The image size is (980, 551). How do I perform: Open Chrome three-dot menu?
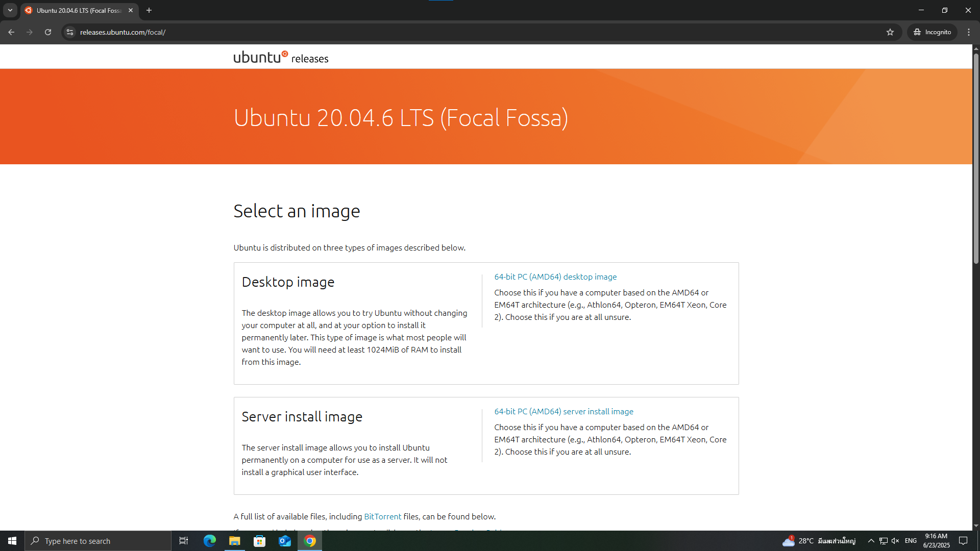coord(969,32)
